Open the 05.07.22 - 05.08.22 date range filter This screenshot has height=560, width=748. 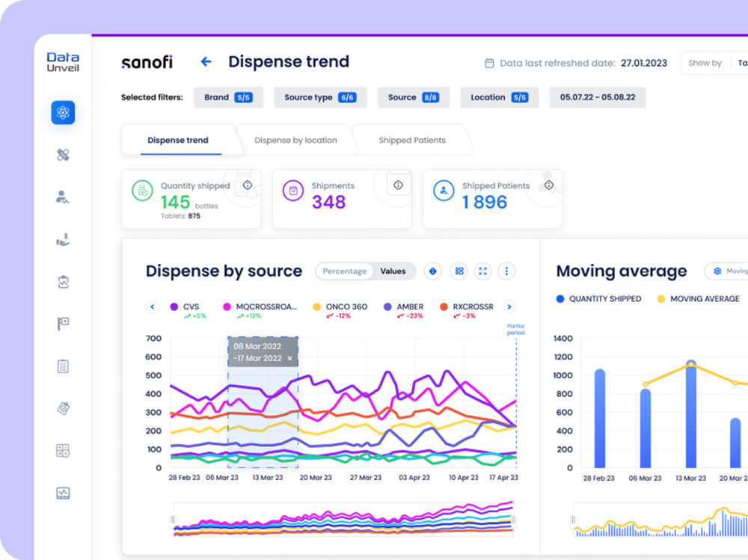(598, 97)
